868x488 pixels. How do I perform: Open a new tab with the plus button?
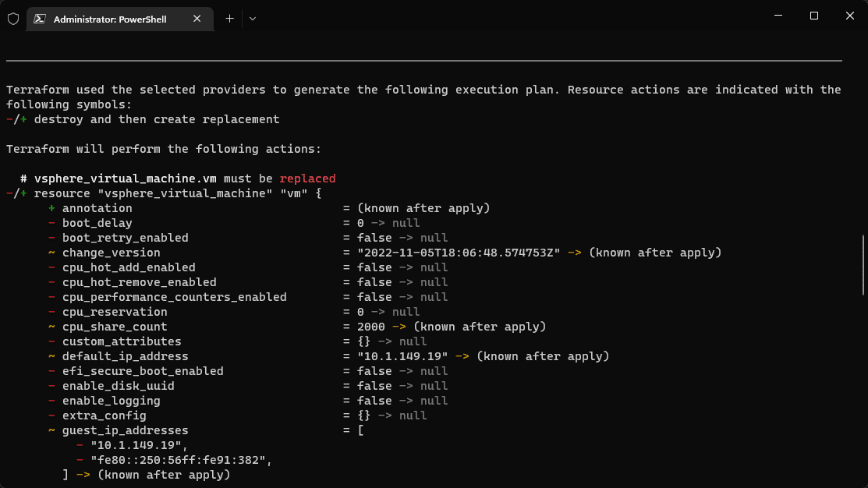[230, 19]
